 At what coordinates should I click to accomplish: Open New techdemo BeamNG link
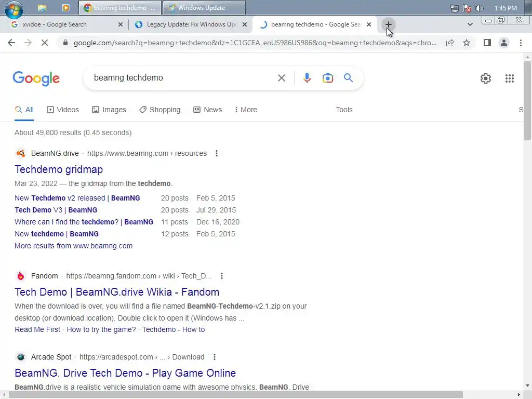tap(57, 234)
